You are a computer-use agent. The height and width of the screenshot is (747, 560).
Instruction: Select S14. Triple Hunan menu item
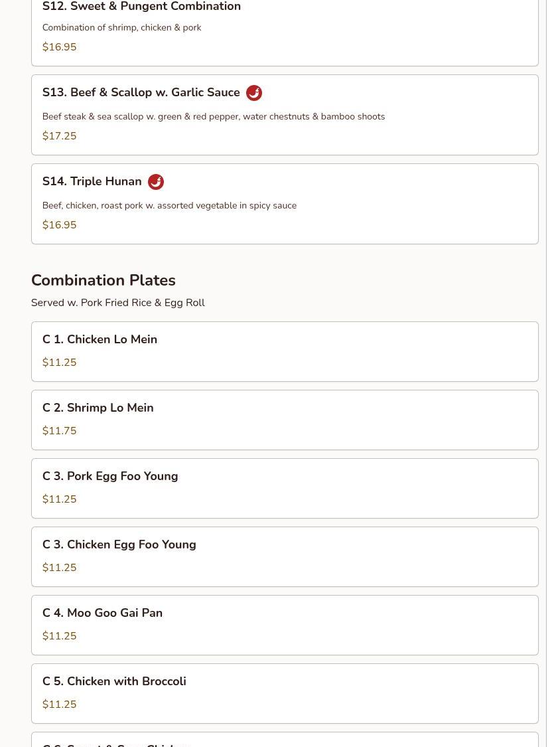click(92, 182)
